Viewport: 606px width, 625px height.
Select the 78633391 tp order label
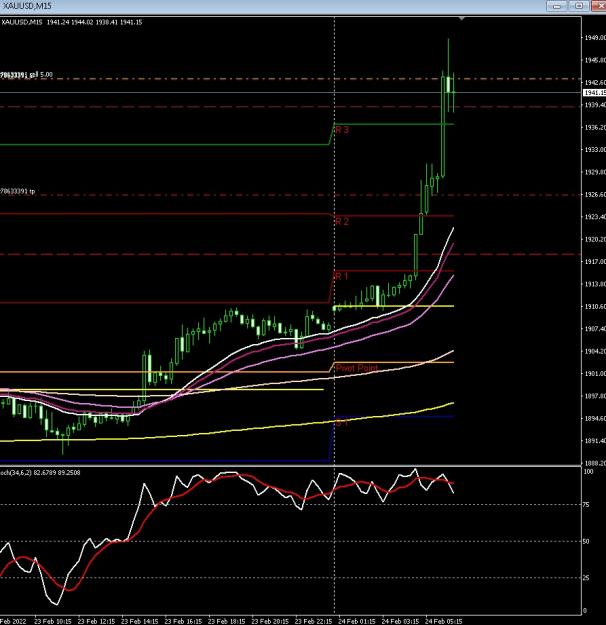coord(17,192)
